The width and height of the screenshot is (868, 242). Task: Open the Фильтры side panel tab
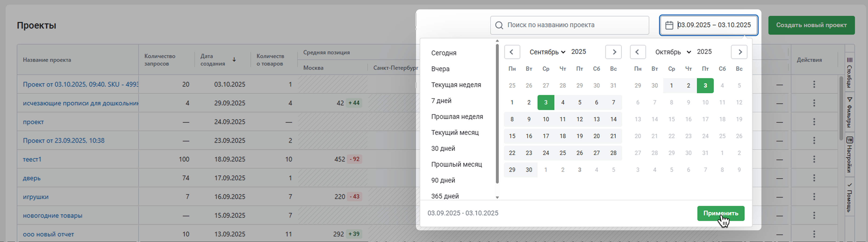pyautogui.click(x=850, y=111)
